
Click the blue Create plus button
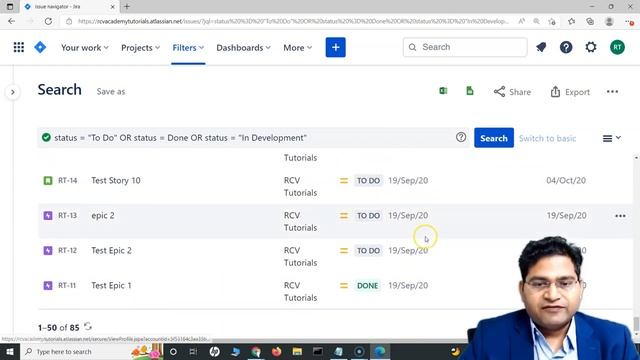point(336,47)
